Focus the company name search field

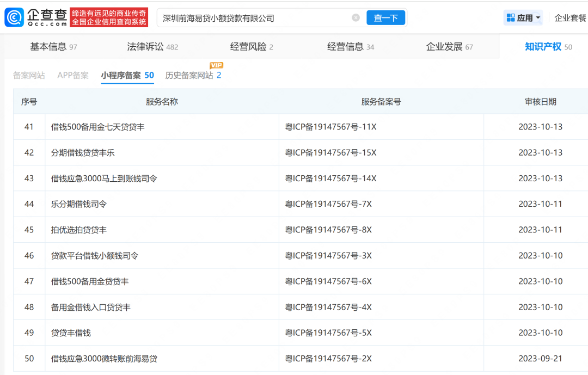[255, 18]
